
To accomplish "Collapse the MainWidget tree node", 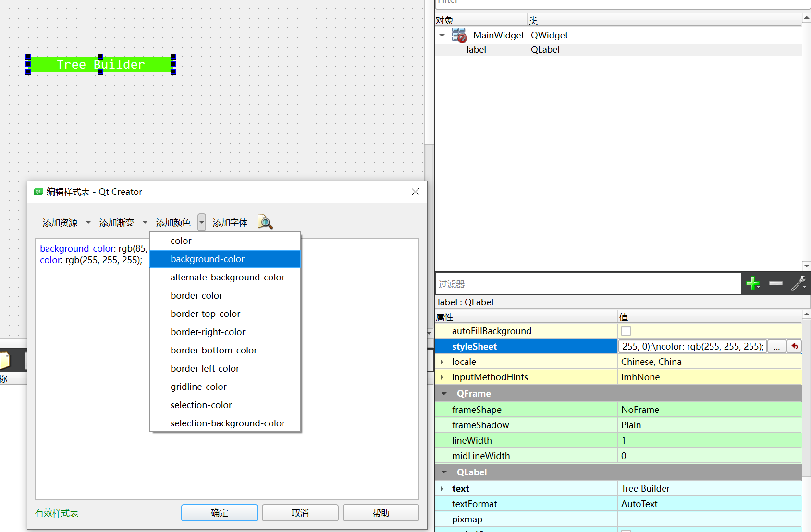I will click(442, 36).
